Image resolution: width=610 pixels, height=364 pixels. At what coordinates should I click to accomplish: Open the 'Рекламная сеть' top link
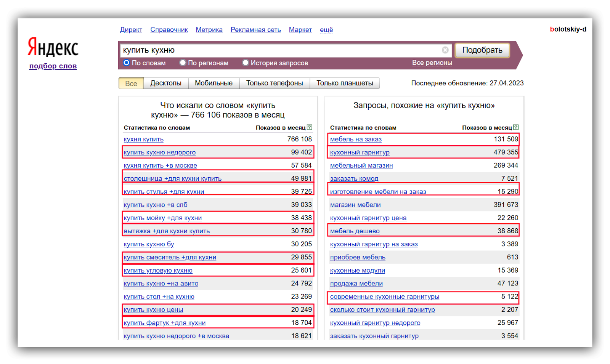pyautogui.click(x=256, y=30)
